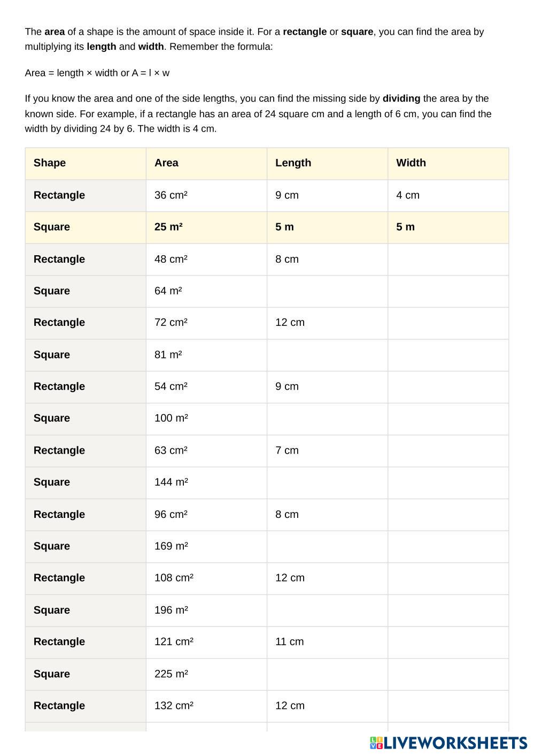This screenshot has width=534, height=756.
Task: Click the length field for 100 m² square
Action: (x=327, y=418)
